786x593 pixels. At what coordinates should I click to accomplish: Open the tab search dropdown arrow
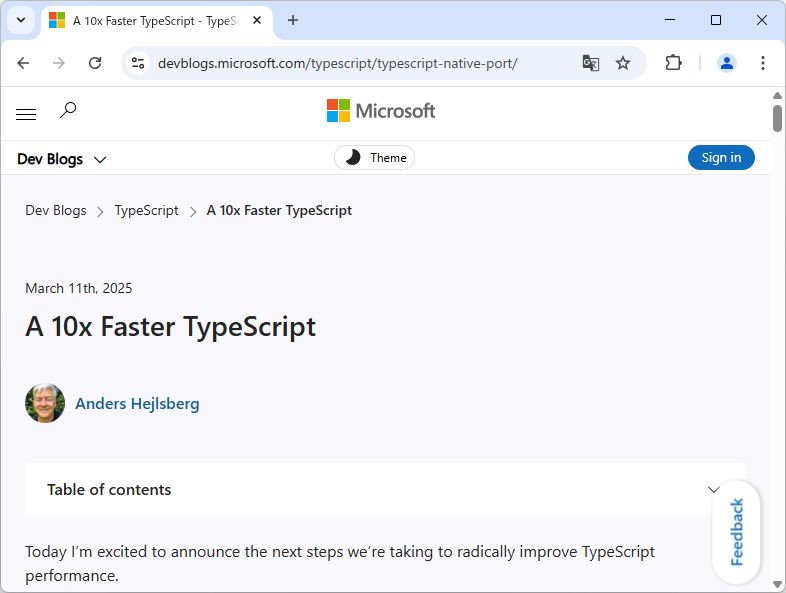(21, 20)
